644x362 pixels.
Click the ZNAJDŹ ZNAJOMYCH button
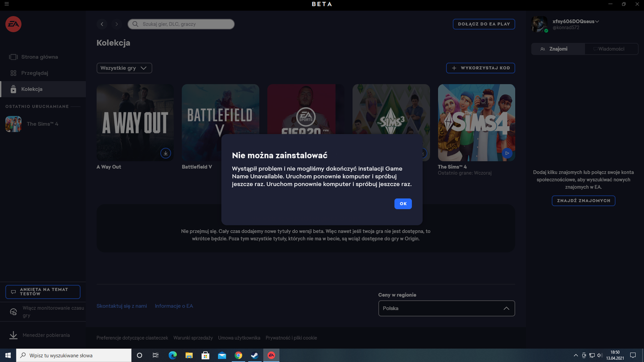[584, 201]
